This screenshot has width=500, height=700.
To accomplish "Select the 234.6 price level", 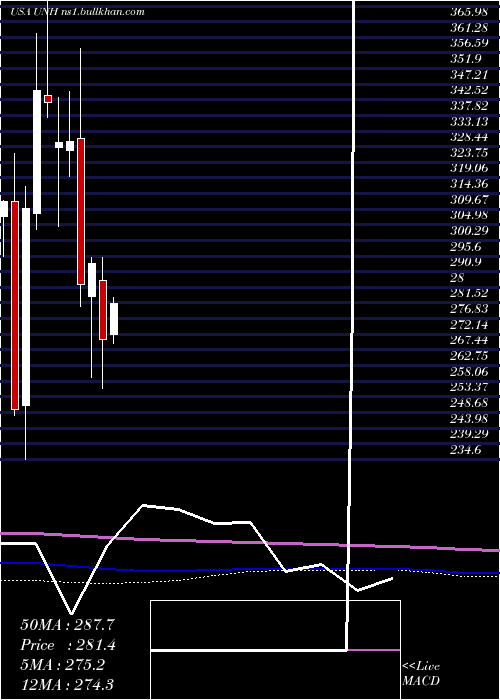I will pyautogui.click(x=466, y=450).
